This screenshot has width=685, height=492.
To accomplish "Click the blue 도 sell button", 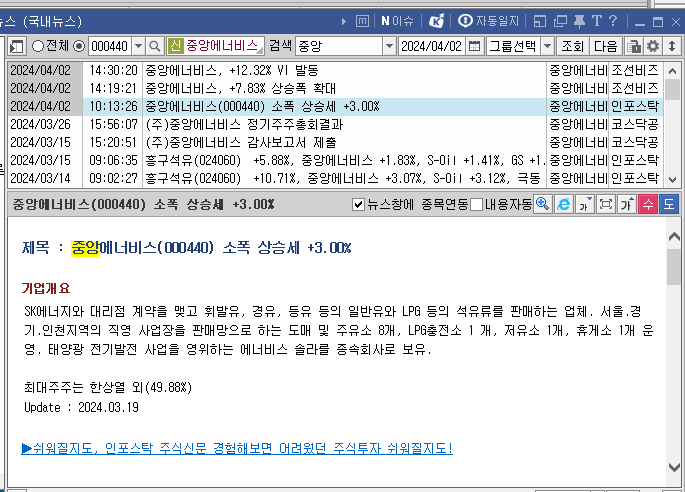I will pos(669,204).
